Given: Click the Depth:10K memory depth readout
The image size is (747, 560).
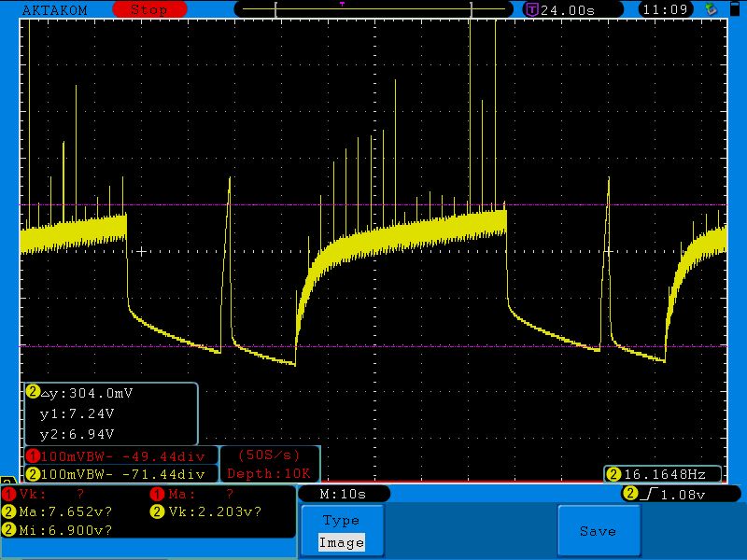Looking at the screenshot, I should (270, 474).
